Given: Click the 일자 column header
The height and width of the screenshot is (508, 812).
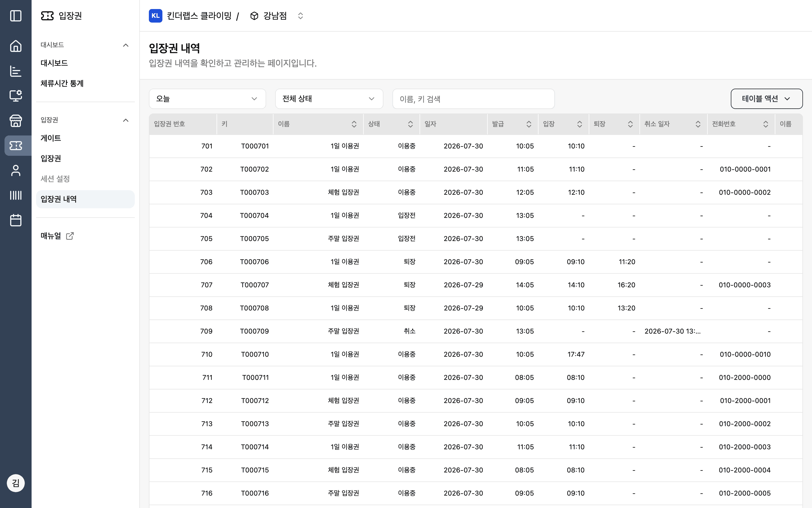Looking at the screenshot, I should [x=453, y=124].
